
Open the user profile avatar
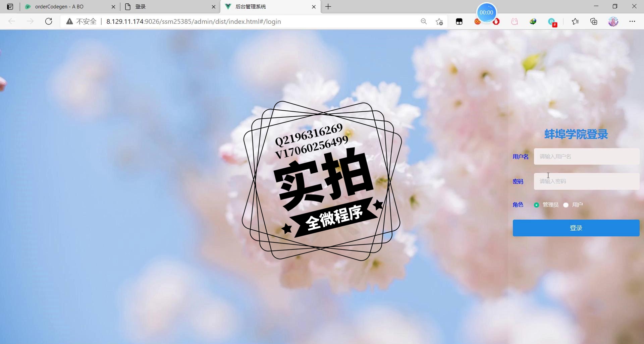point(613,21)
